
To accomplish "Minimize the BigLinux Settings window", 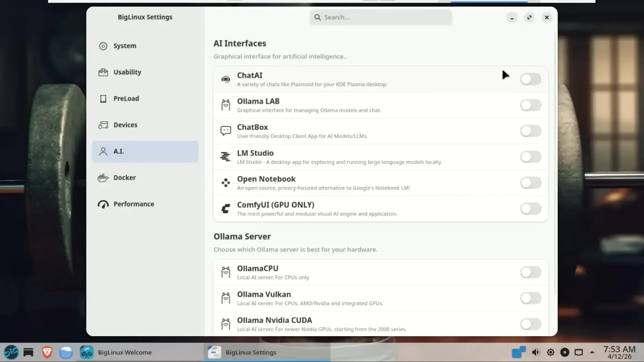I will pos(512,18).
